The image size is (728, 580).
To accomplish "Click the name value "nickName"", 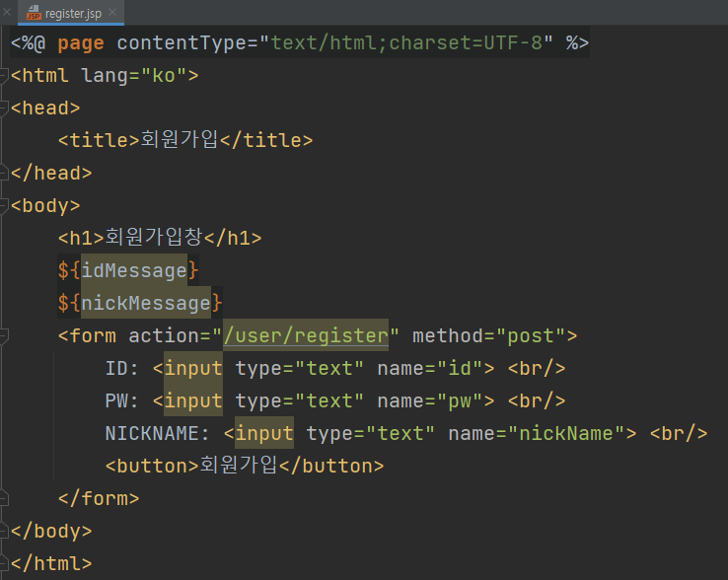I will click(x=566, y=433).
